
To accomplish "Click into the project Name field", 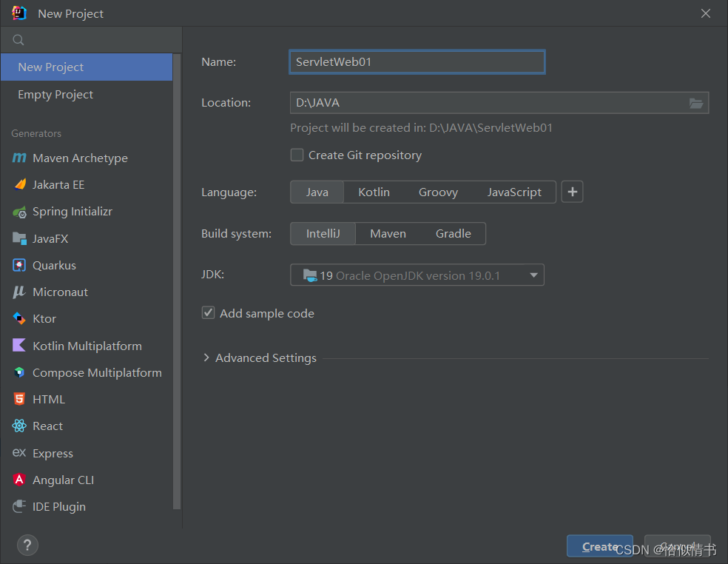I will pos(417,61).
